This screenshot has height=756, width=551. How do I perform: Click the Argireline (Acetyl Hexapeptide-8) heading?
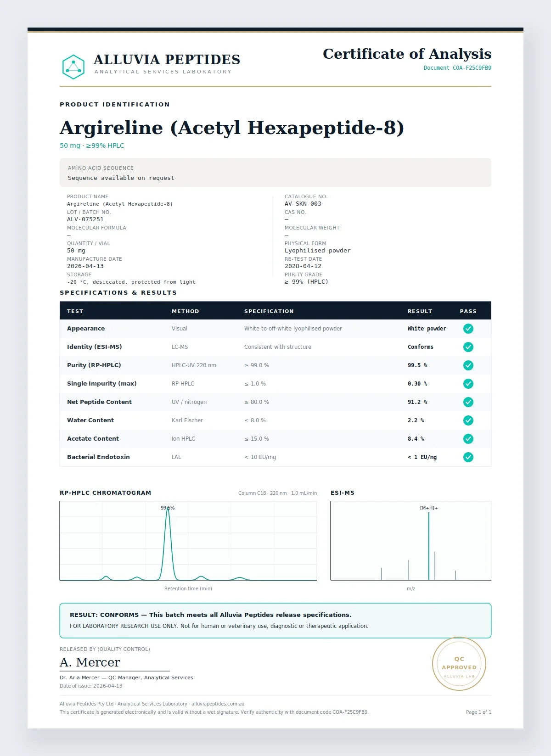coord(232,128)
